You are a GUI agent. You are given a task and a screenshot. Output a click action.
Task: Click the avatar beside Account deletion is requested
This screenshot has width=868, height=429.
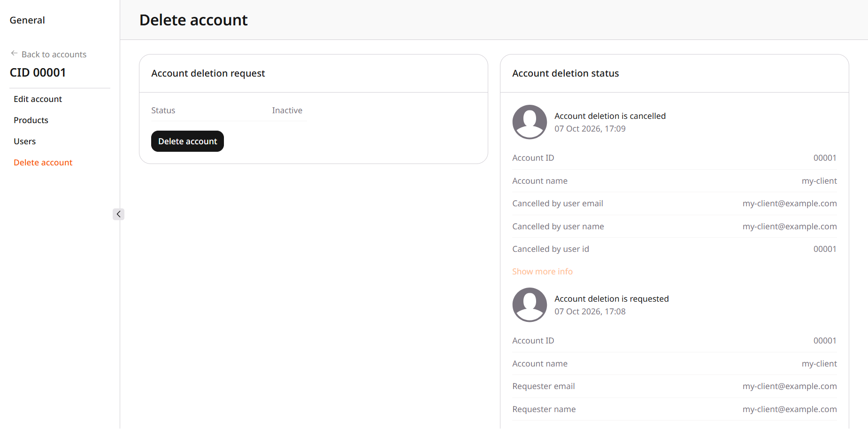(530, 304)
